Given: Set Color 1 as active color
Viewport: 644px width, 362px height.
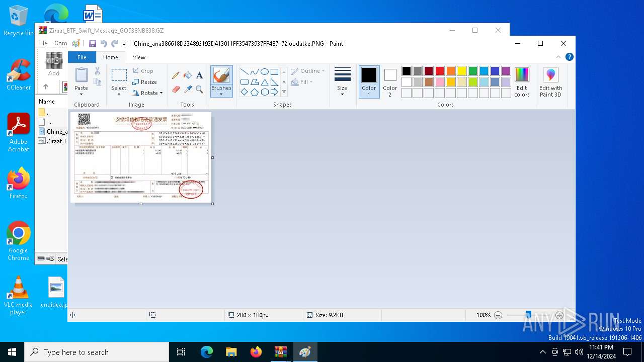Looking at the screenshot, I should pyautogui.click(x=369, y=82).
